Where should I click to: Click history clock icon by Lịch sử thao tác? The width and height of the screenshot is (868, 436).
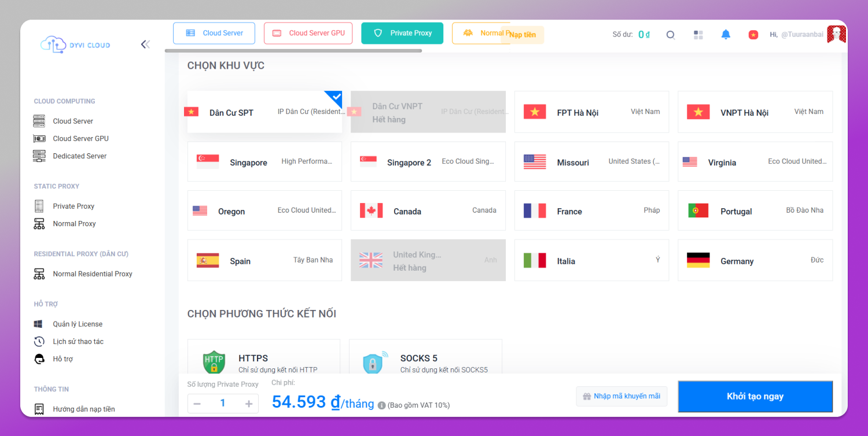point(39,342)
